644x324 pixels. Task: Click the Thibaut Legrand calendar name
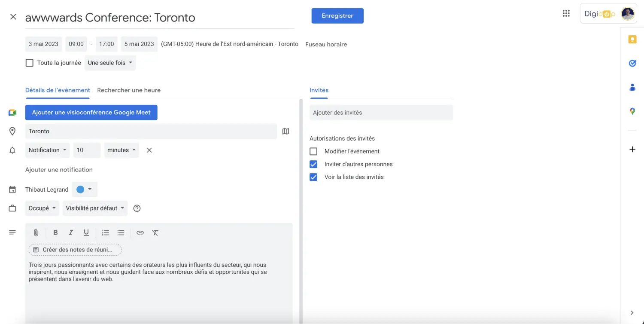47,190
